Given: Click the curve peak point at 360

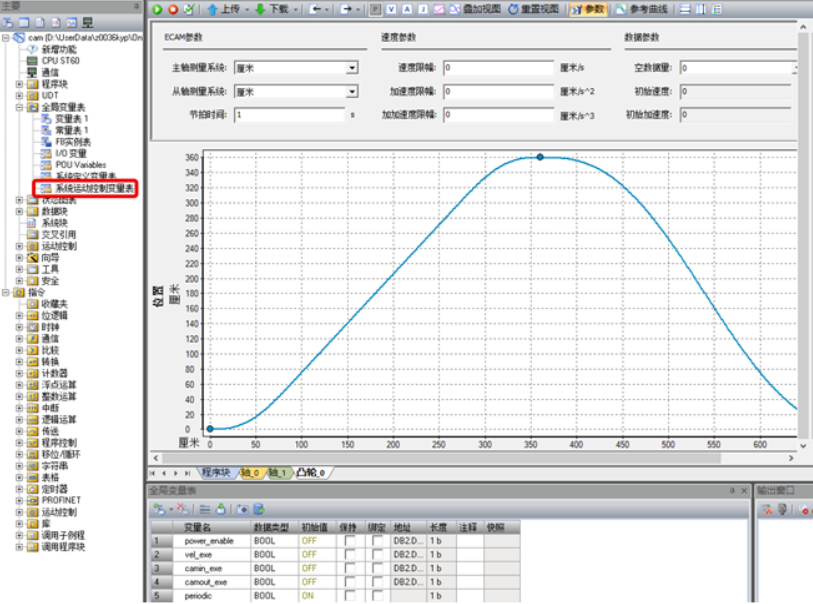Looking at the screenshot, I should pos(540,157).
